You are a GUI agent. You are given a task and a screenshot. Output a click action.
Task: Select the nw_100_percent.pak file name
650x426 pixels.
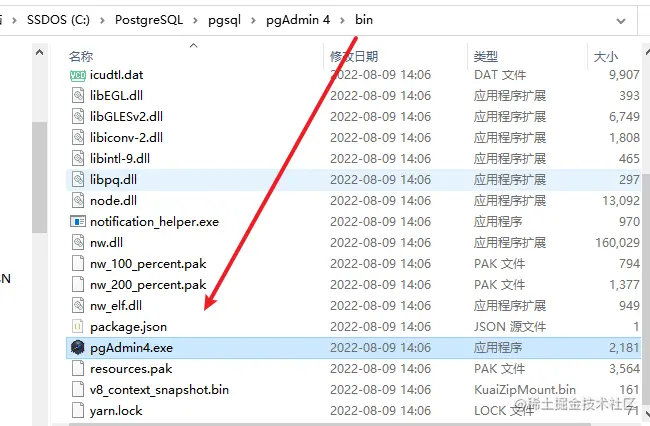148,264
